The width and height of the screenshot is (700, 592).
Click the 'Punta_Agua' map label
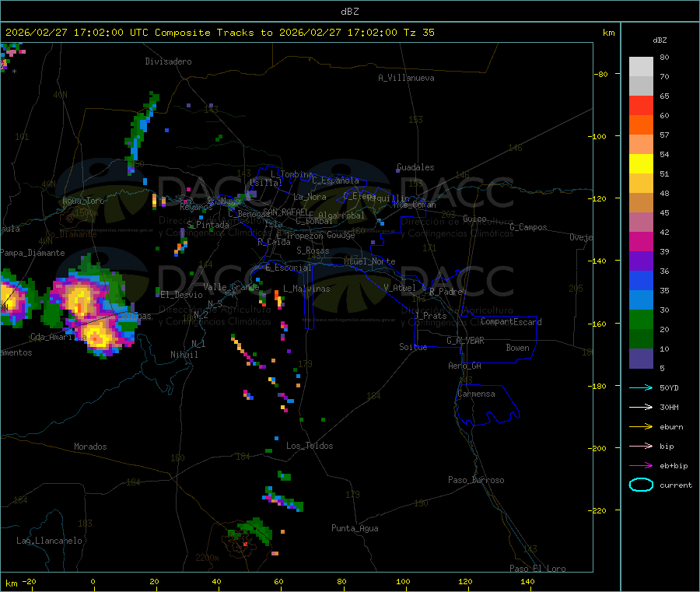(x=355, y=528)
